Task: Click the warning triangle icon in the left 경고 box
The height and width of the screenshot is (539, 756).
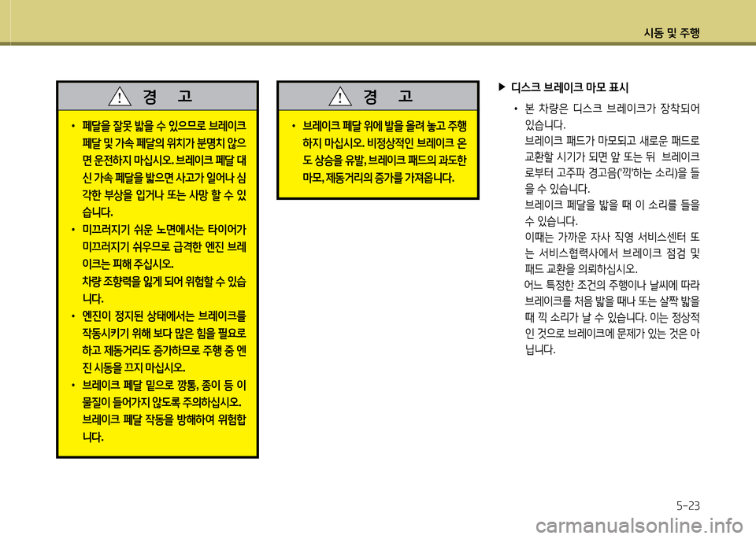Action: (x=120, y=96)
